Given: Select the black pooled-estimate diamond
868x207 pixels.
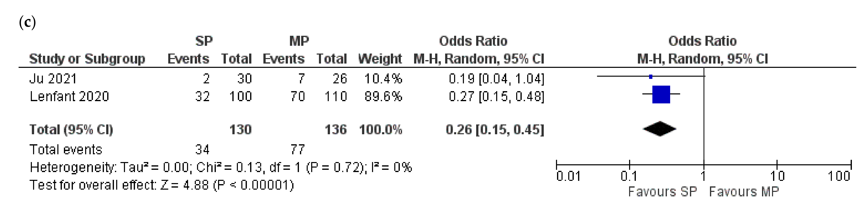Looking at the screenshot, I should coord(660,129).
